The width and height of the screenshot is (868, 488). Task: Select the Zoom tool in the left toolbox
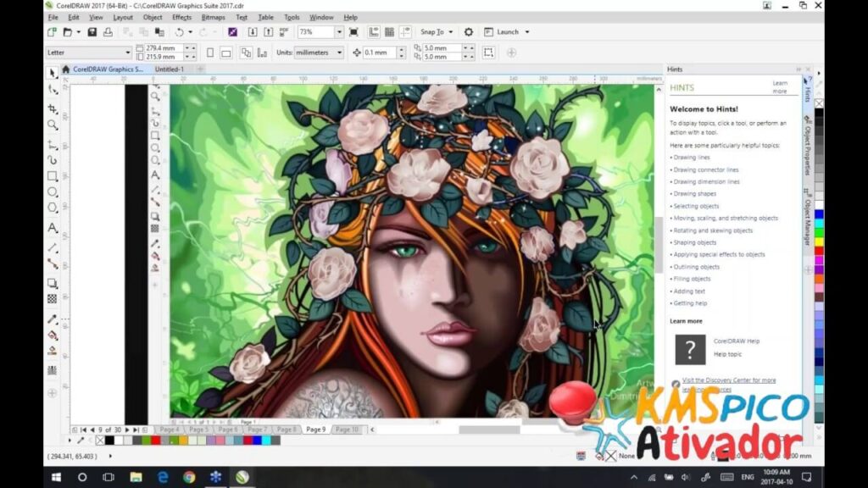pyautogui.click(x=52, y=125)
